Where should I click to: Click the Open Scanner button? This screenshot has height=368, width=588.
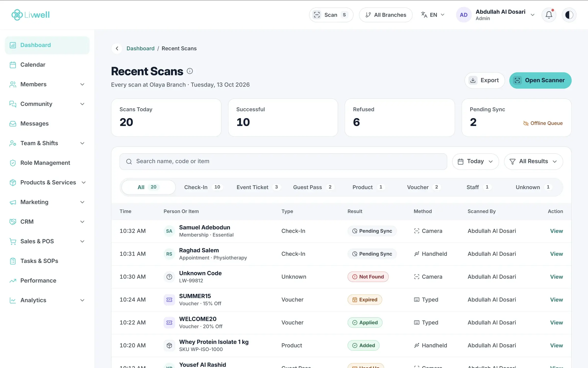pyautogui.click(x=540, y=80)
